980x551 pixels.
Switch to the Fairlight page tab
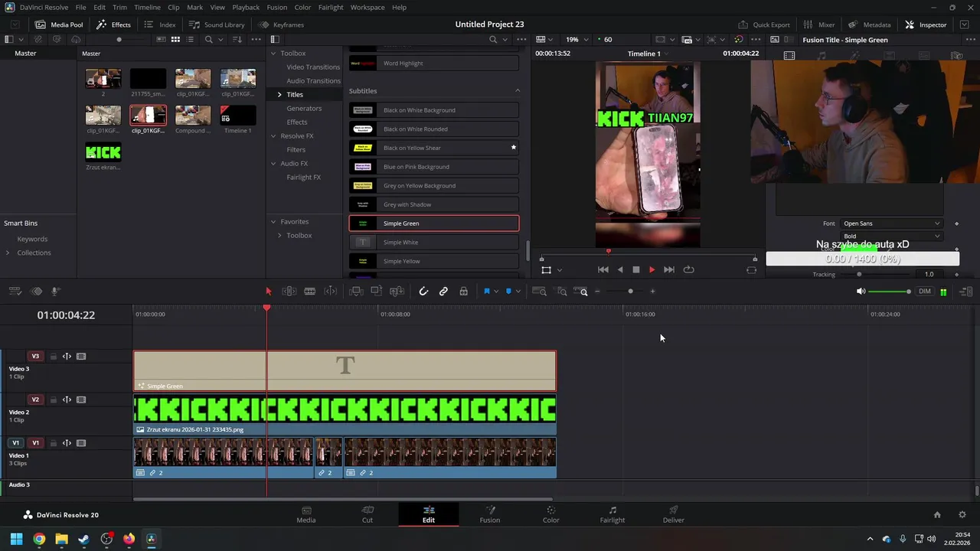pos(612,514)
